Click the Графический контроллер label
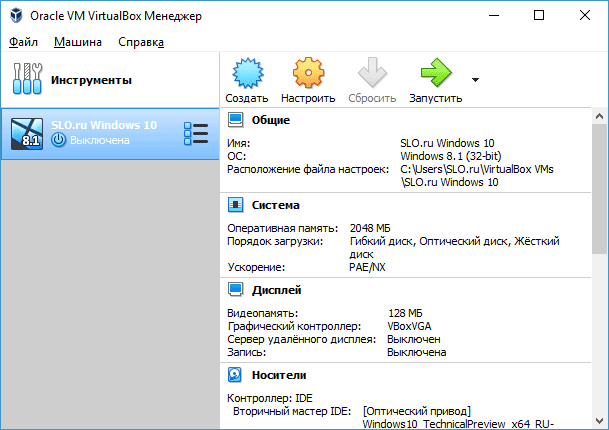609x430 pixels. click(294, 326)
